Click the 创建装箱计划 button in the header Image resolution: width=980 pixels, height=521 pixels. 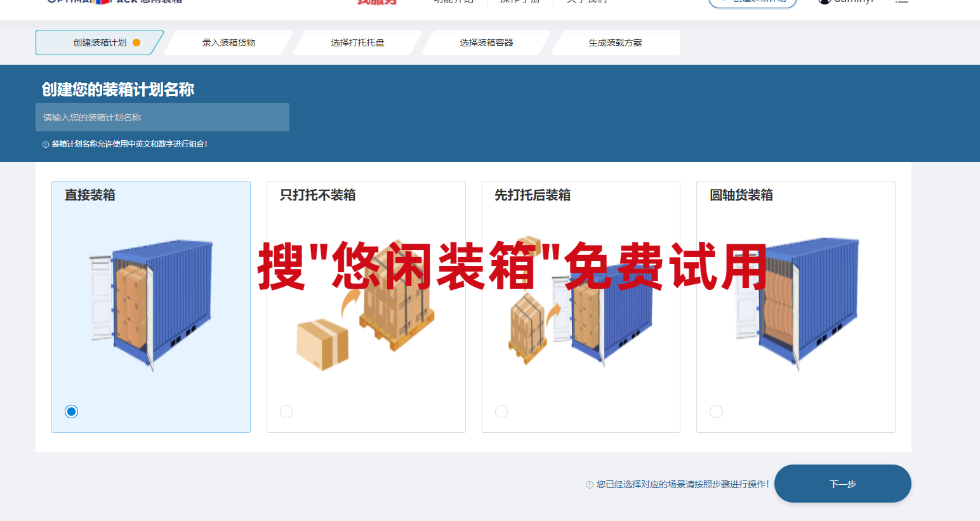point(753,3)
